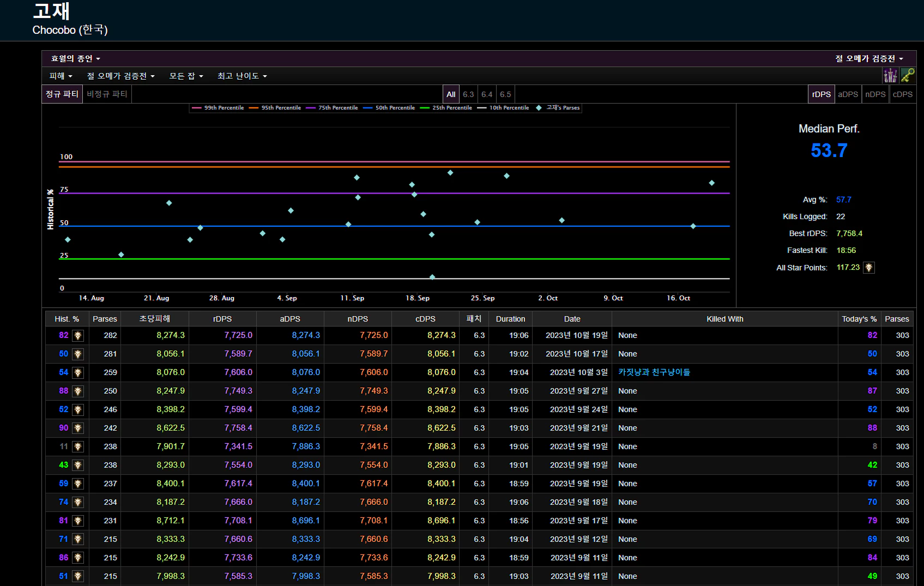Toggle the 10th Percentile legend series
Viewport: 924px width, 586px height.
pyautogui.click(x=503, y=108)
